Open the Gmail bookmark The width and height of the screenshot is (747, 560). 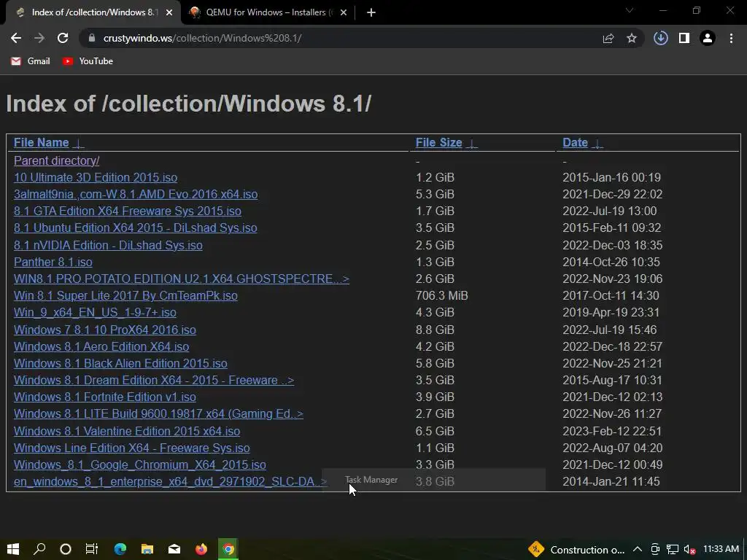(x=31, y=61)
